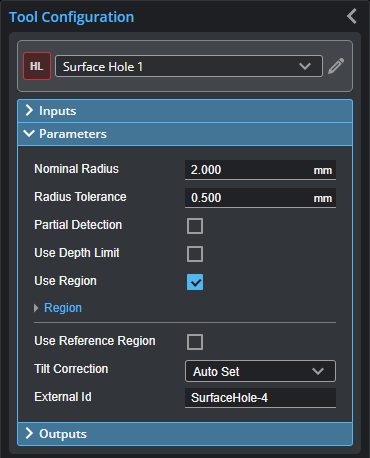This screenshot has height=458, width=370.
Task: Open the Tilt Correction Auto Set dropdown
Action: click(260, 371)
